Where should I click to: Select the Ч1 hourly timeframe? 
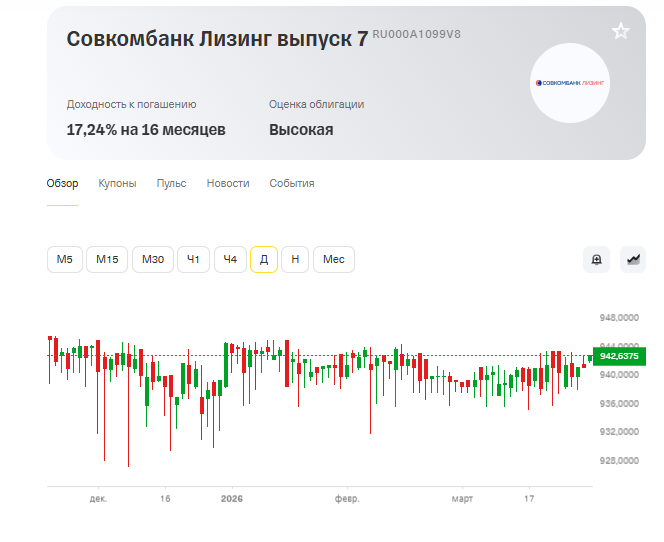coord(194,260)
